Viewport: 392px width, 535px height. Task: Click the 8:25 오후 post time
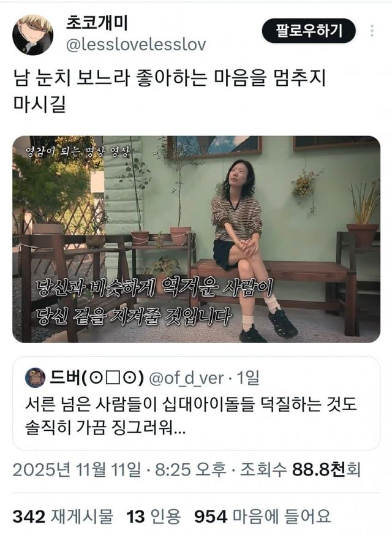[x=190, y=469]
